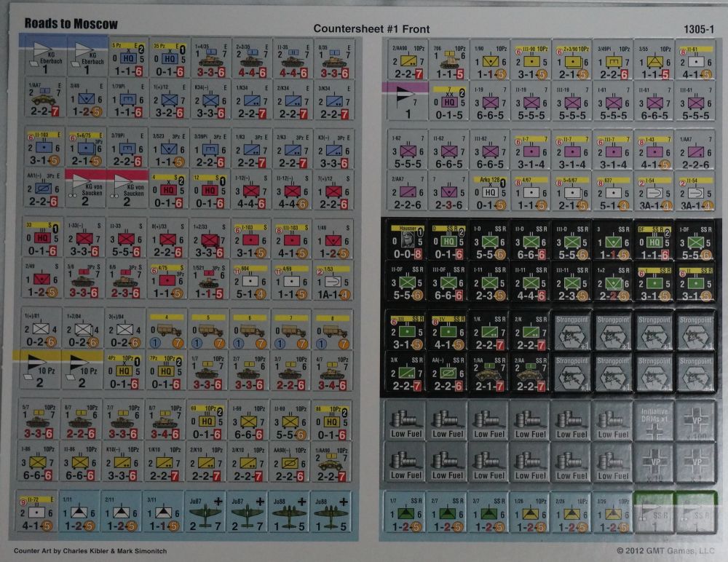Click the 2012 GMT Games copyright text

coord(666,551)
